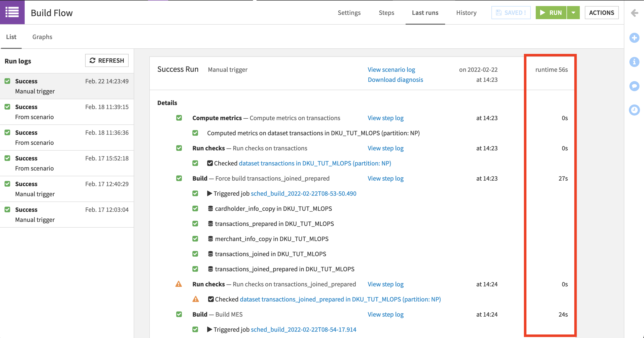Screen dimensions: 644x338
Task: Open the info details icon in right sidebar
Action: 634,62
